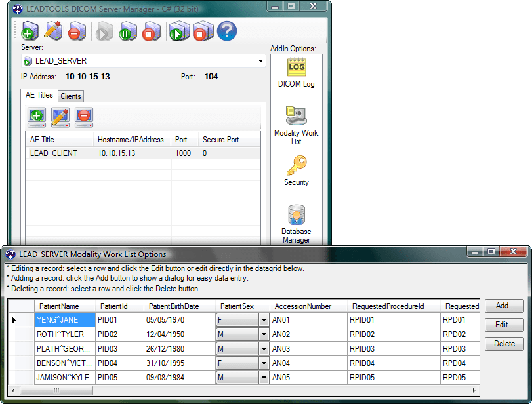Add a new server with the toolbar icon

pos(30,31)
